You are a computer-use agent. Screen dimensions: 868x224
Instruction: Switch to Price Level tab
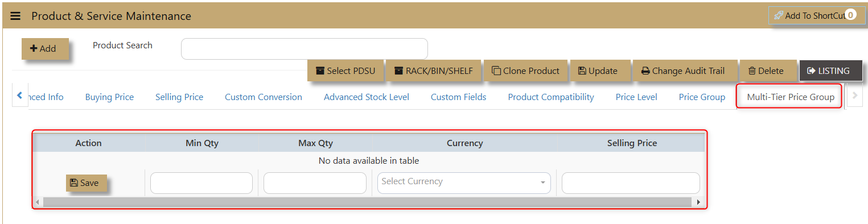click(636, 97)
